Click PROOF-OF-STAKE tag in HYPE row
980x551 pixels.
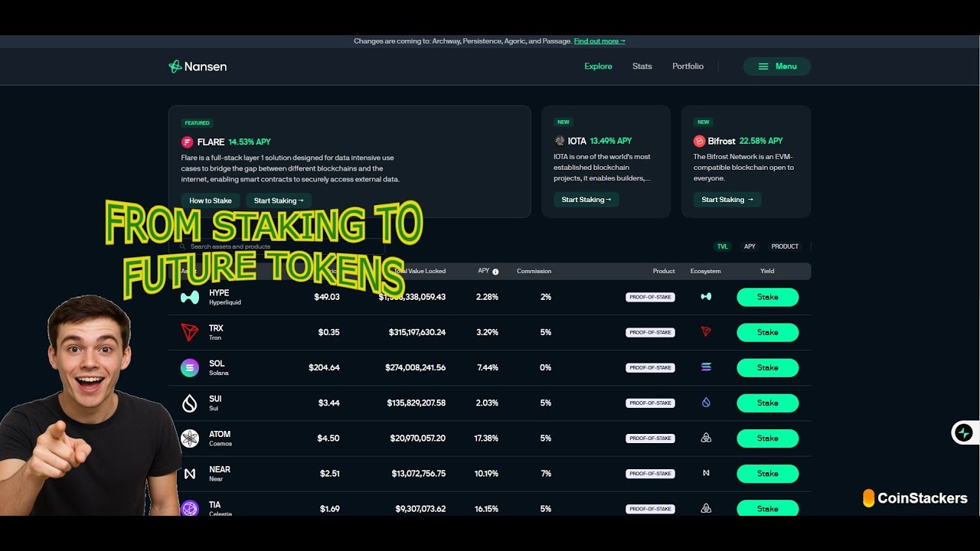pyautogui.click(x=650, y=297)
